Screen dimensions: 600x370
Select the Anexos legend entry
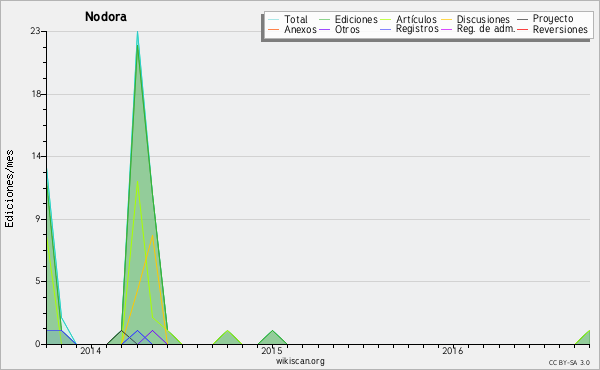pyautogui.click(x=300, y=29)
